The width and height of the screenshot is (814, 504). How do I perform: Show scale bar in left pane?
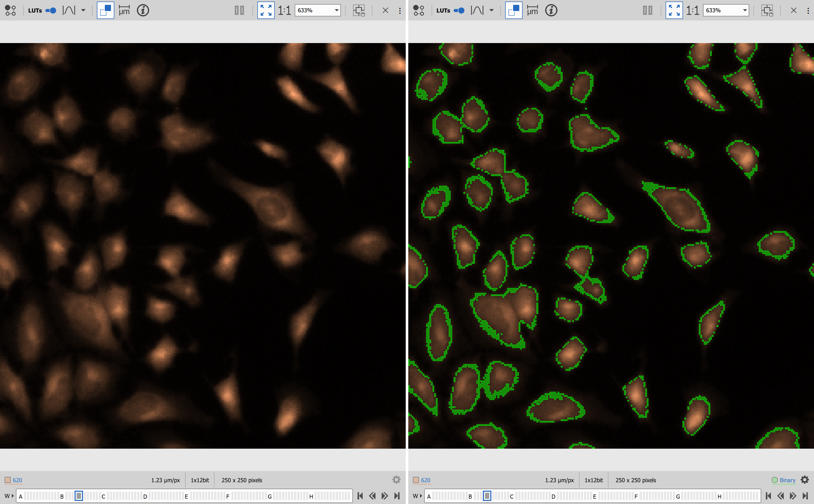(x=124, y=10)
